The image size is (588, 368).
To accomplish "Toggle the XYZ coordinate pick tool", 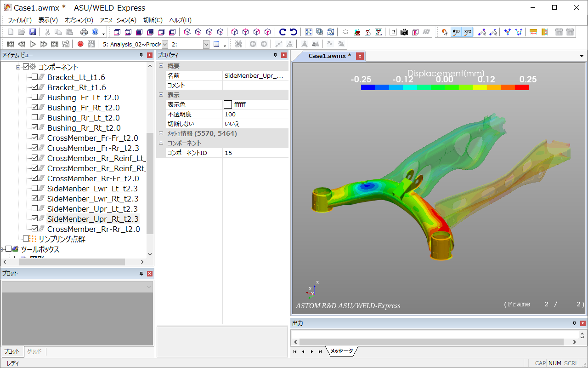I will [x=468, y=32].
